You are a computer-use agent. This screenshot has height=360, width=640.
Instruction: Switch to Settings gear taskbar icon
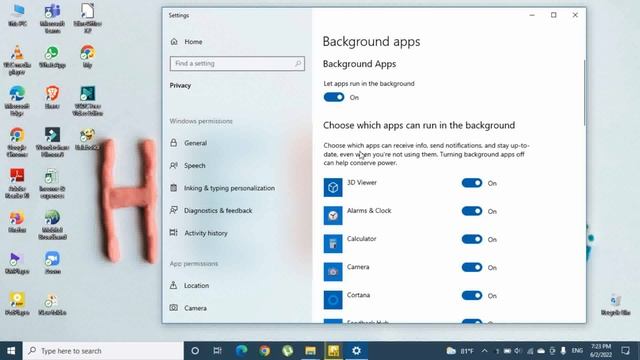356,351
